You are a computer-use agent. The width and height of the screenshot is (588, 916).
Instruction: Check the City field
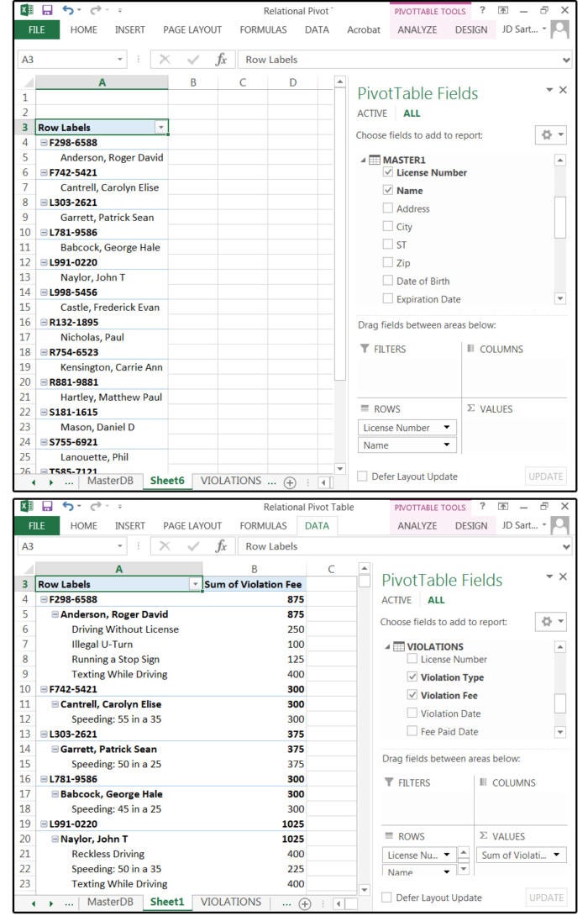pos(388,226)
